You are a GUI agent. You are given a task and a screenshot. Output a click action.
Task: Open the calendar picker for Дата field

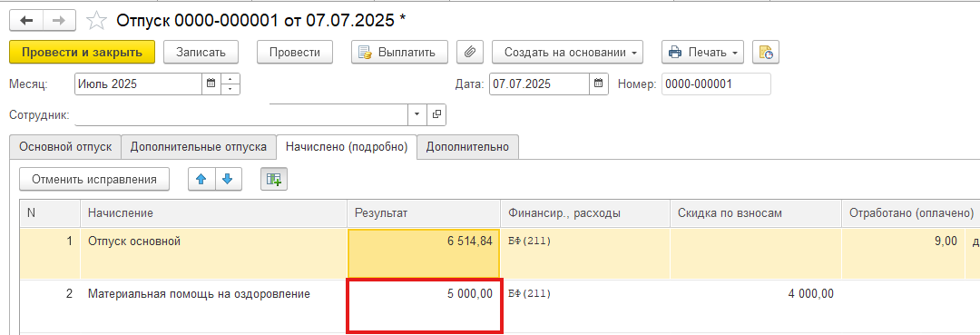tap(599, 84)
